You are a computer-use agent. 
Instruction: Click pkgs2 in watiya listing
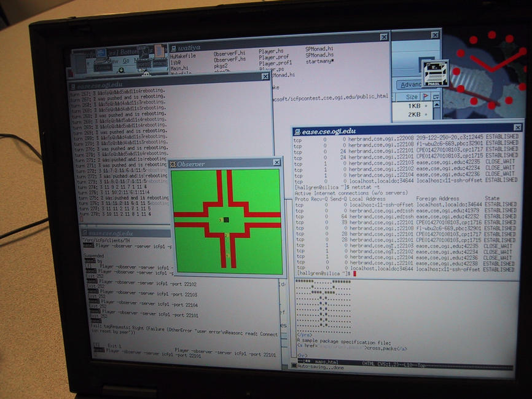pyautogui.click(x=221, y=66)
